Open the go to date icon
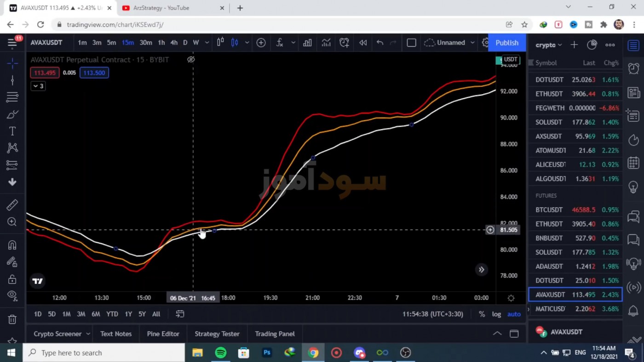The image size is (644, 362). pos(180,314)
